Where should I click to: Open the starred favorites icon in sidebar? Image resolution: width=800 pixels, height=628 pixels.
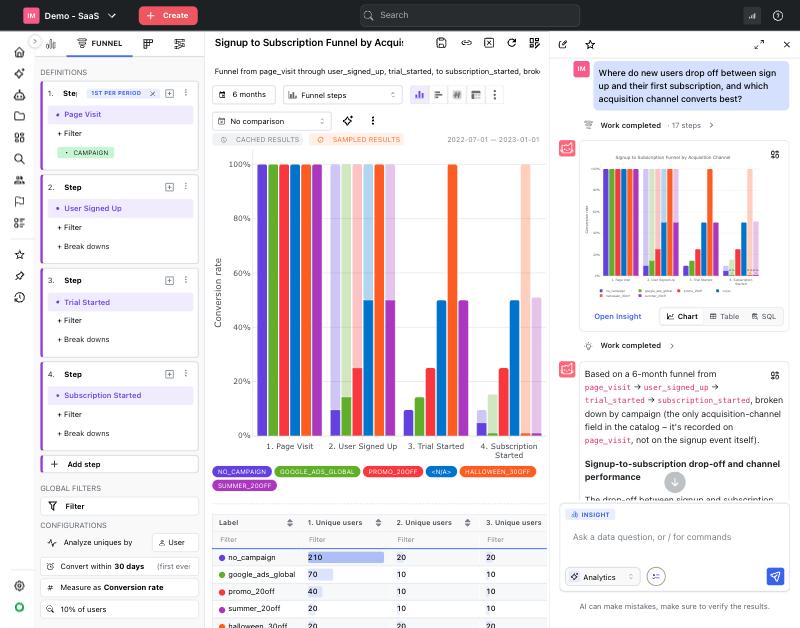(19, 255)
